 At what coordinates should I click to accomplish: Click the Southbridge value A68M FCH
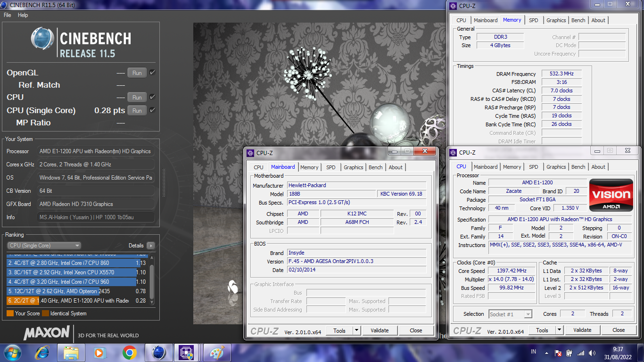(x=357, y=222)
